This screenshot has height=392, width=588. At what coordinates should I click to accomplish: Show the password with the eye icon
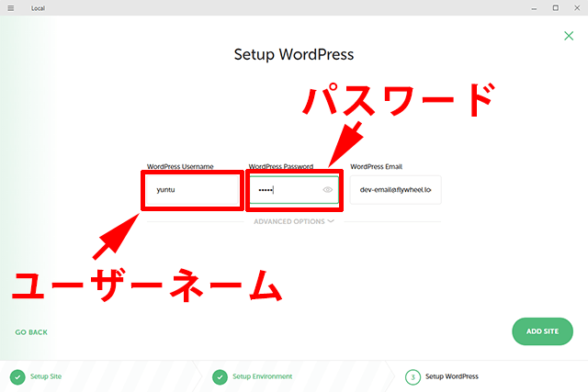(x=327, y=190)
